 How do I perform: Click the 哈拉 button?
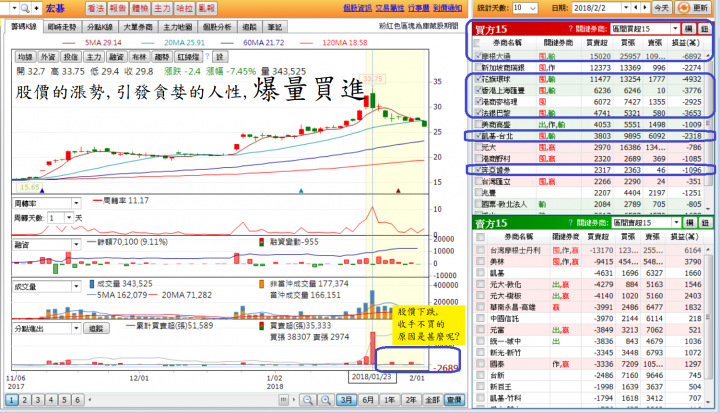(x=184, y=8)
